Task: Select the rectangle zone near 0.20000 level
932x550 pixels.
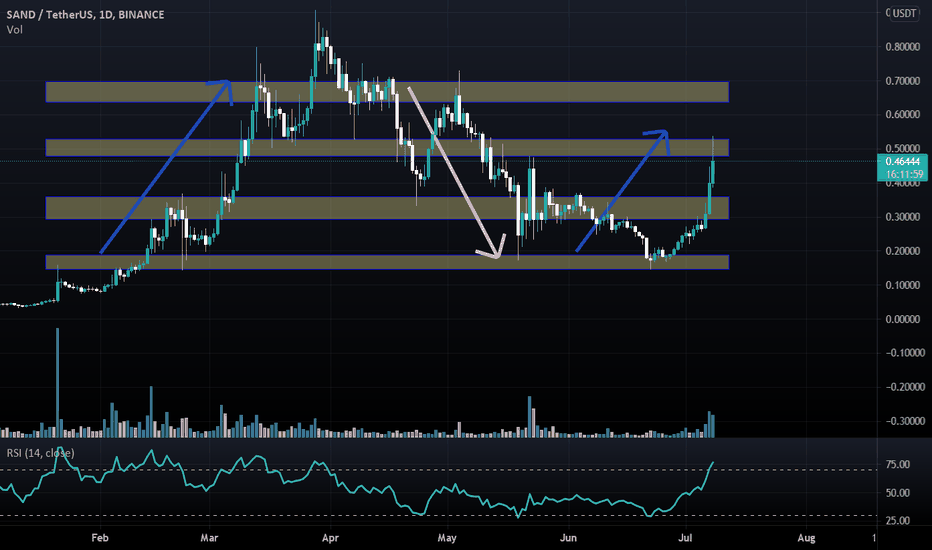Action: click(387, 262)
